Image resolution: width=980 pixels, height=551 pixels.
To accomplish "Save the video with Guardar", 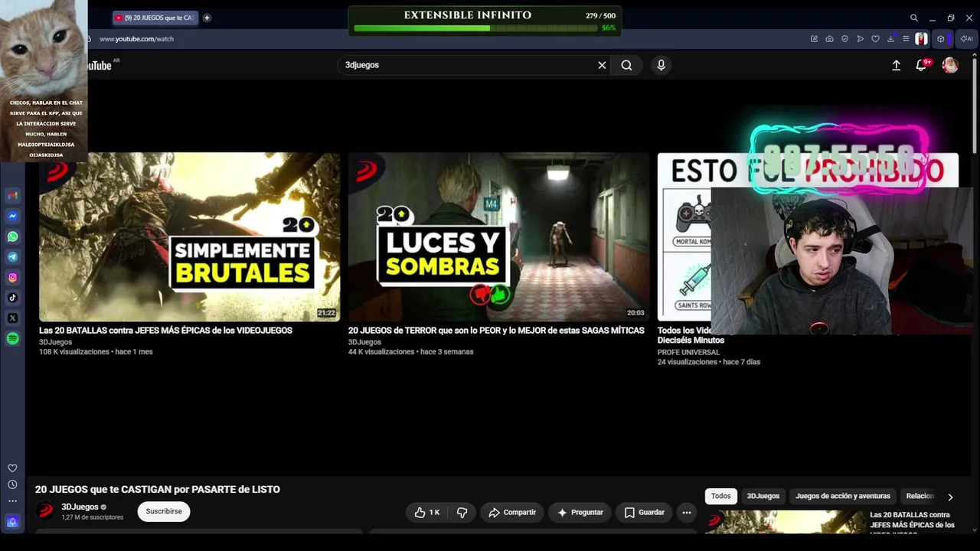I will (x=644, y=513).
